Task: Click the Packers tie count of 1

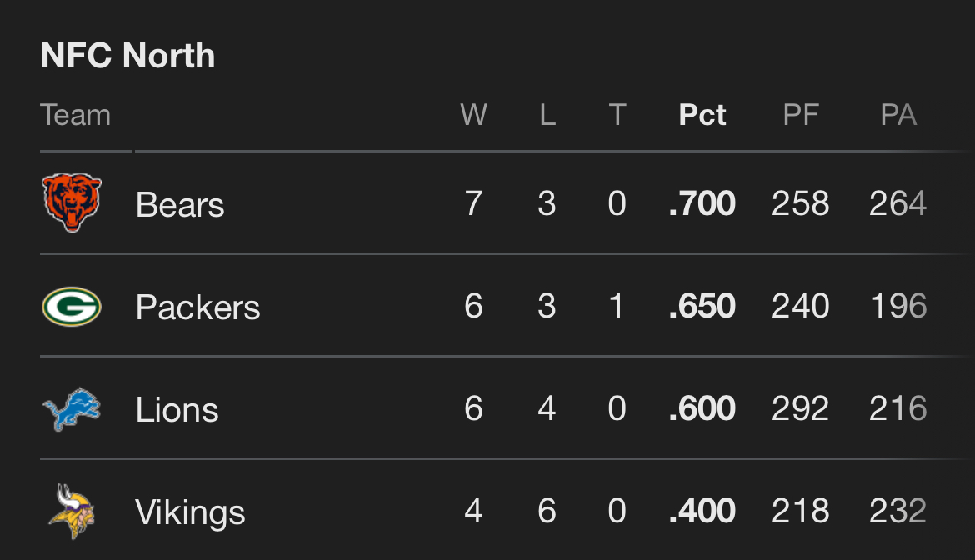Action: [617, 307]
